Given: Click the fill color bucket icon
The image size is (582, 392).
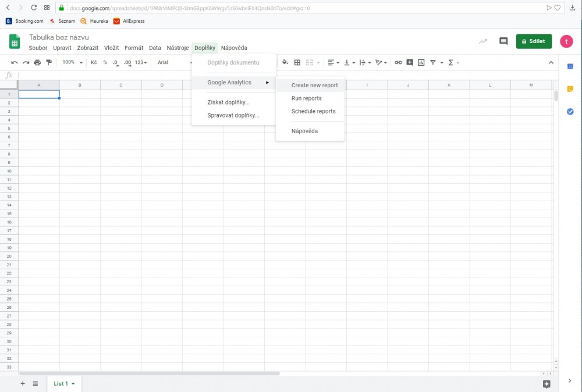Looking at the screenshot, I should pyautogui.click(x=285, y=62).
